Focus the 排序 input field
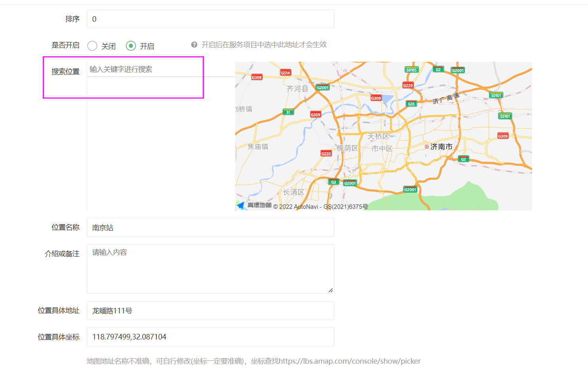Viewport: 588px width, 368px height. coord(210,19)
